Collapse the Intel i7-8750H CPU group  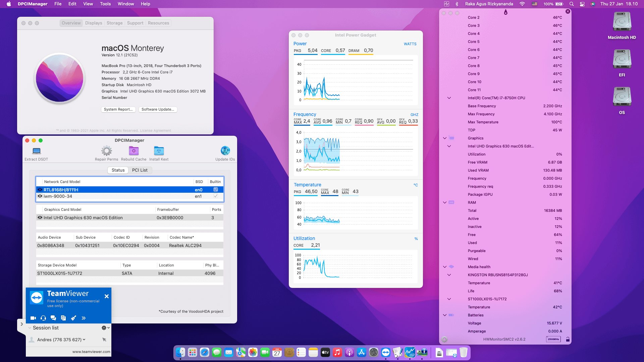(x=449, y=98)
